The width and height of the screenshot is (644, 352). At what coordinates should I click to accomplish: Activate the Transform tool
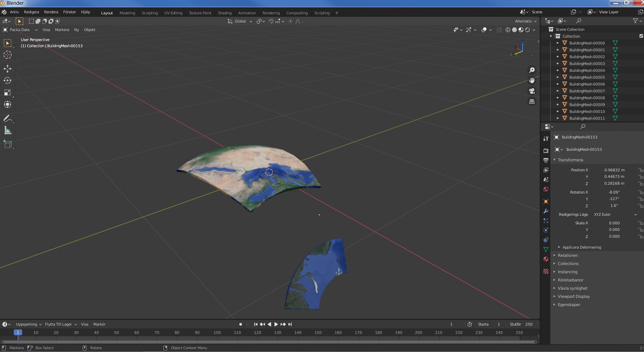point(8,105)
